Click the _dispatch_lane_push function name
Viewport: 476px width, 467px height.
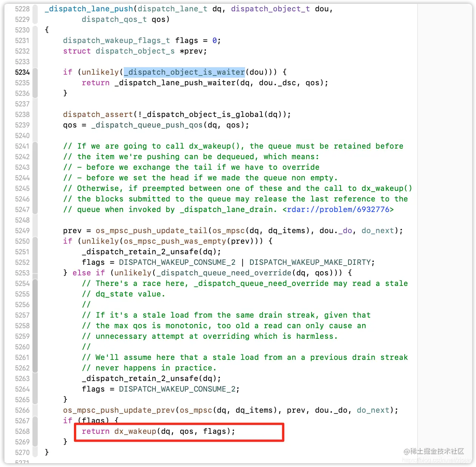[89, 9]
